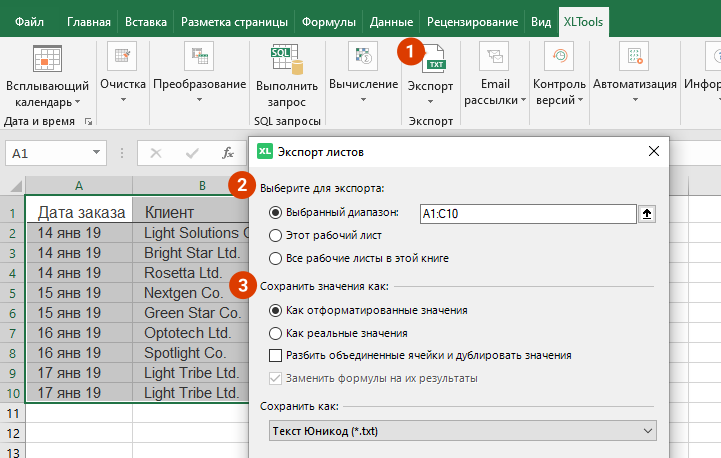The image size is (721, 458).
Task: Click the Automation icon in ribbon
Action: click(x=634, y=58)
